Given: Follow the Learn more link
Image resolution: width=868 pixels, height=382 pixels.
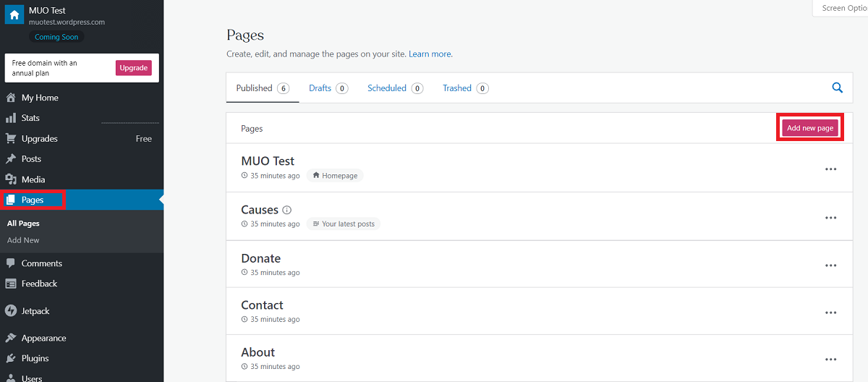Looking at the screenshot, I should tap(430, 54).
